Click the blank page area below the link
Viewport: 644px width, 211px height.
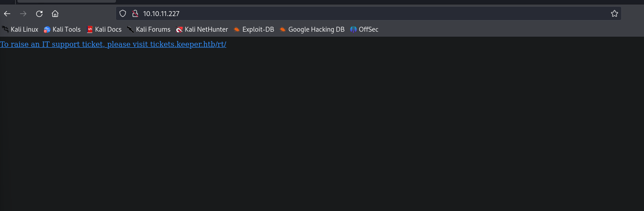click(321, 134)
